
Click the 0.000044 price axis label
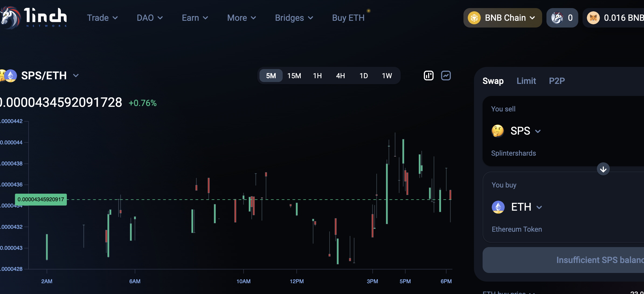(x=11, y=142)
